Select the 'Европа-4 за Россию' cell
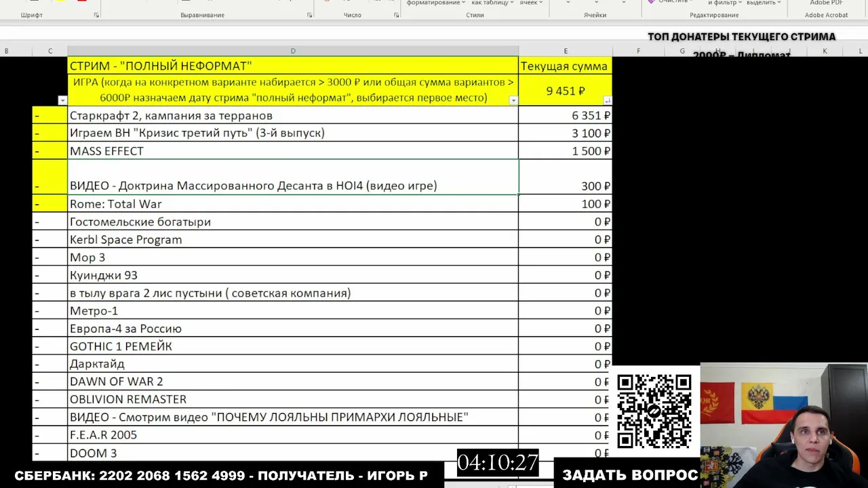This screenshot has width=868, height=488. [x=293, y=328]
